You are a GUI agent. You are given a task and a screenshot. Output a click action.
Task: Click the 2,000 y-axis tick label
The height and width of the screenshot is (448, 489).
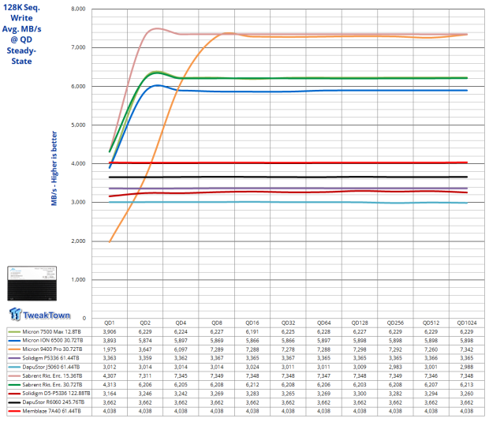[78, 241]
